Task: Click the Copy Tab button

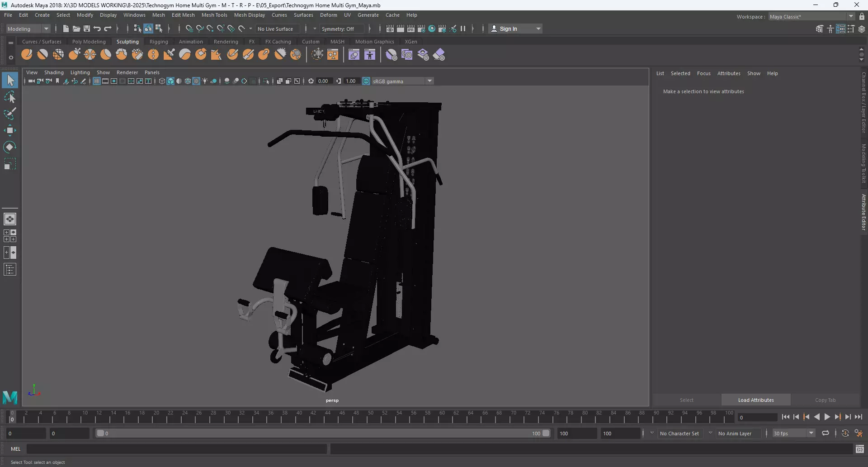Action: pyautogui.click(x=825, y=400)
